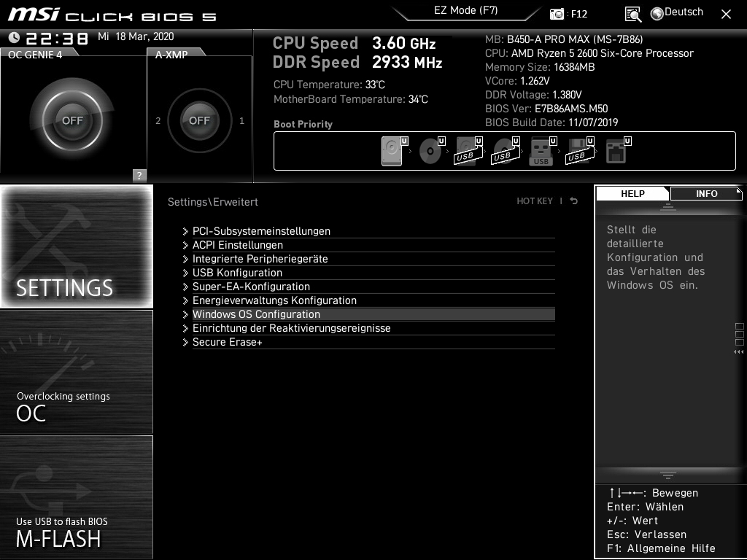Switch to the HELP tab
747x560 pixels.
(x=632, y=193)
